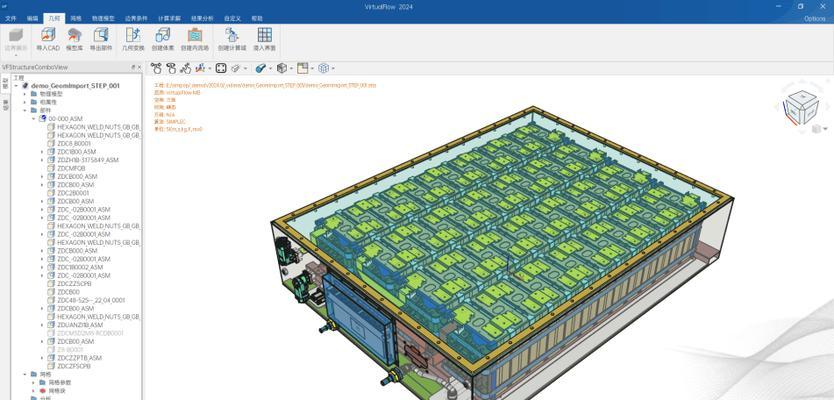Click the dark cube view icon in toolbar

point(282,68)
